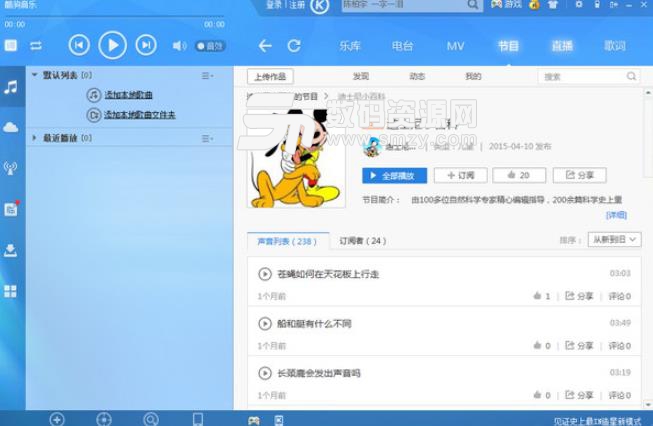
Task: Open the 乐库 tab
Action: click(350, 46)
